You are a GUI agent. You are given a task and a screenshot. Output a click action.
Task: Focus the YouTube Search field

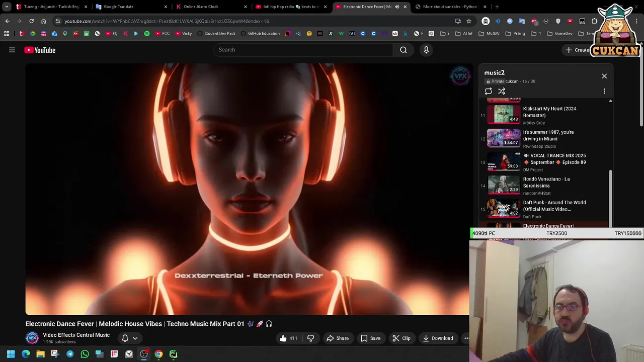click(x=303, y=50)
